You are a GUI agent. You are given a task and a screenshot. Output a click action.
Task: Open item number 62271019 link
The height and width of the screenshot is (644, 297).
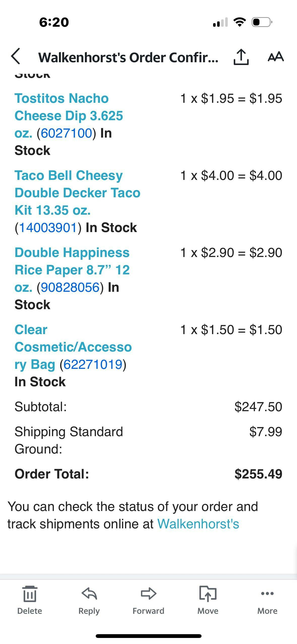[x=93, y=364]
